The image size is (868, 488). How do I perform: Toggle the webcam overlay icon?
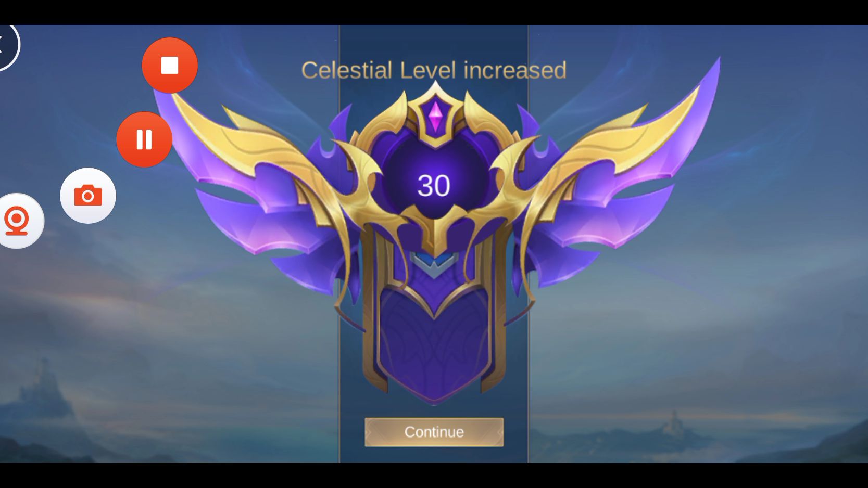click(x=17, y=221)
